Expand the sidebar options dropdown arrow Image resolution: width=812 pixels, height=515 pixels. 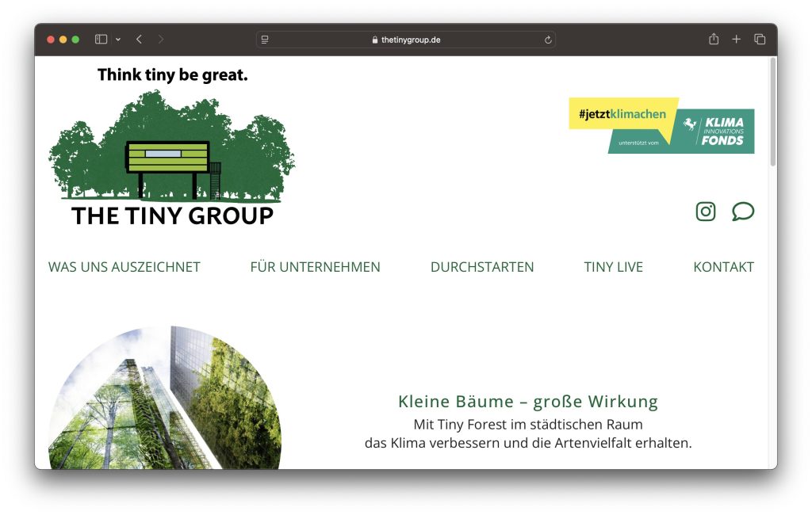pos(118,40)
